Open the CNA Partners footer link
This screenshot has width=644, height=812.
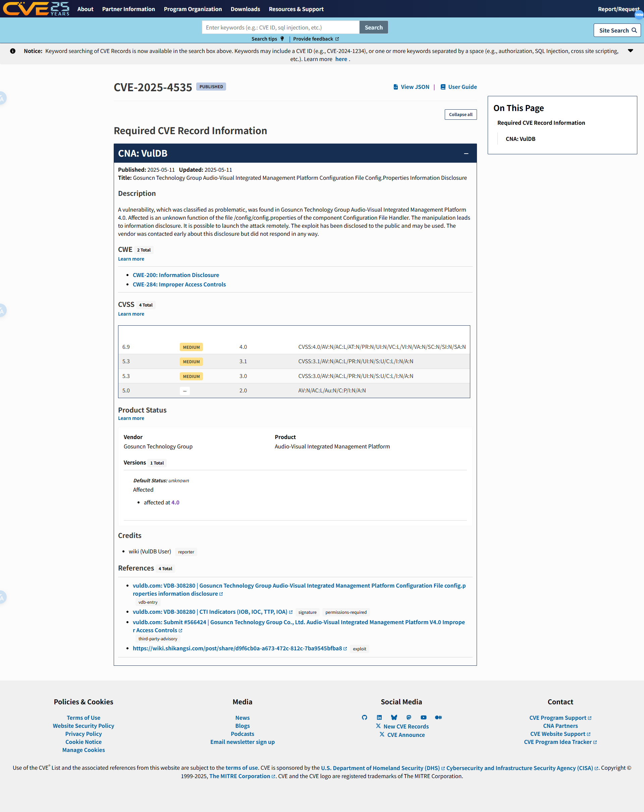point(560,726)
